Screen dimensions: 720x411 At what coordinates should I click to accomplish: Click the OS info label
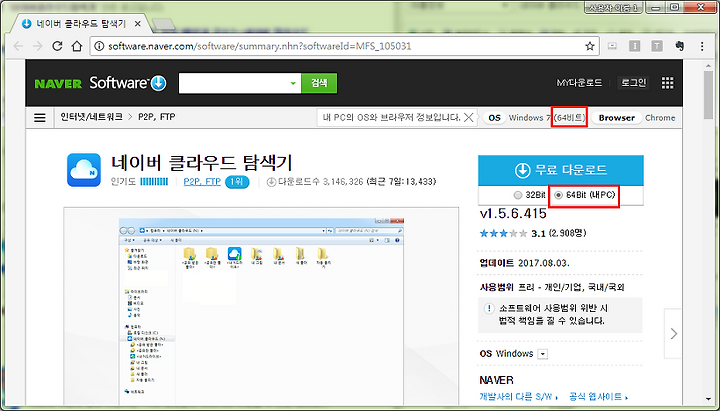(494, 118)
